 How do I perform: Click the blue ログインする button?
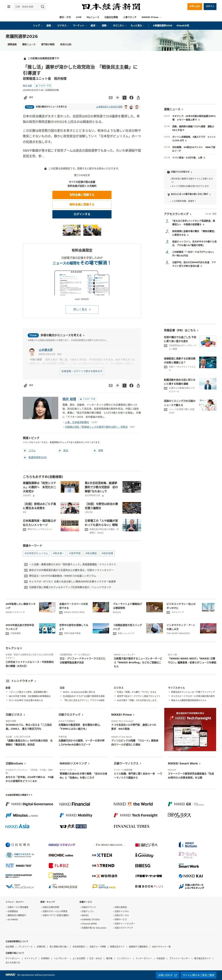[82, 214]
